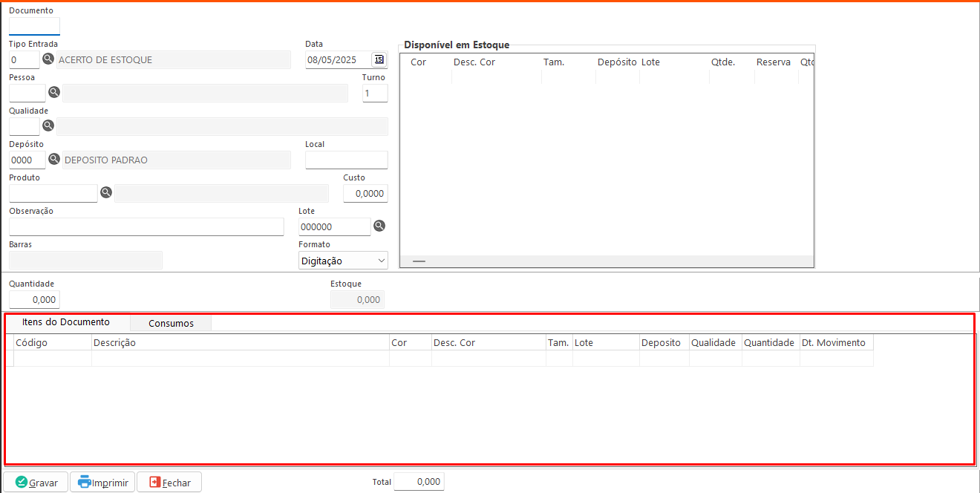The width and height of the screenshot is (980, 493).
Task: Select the Itens do Documento tab
Action: click(66, 322)
